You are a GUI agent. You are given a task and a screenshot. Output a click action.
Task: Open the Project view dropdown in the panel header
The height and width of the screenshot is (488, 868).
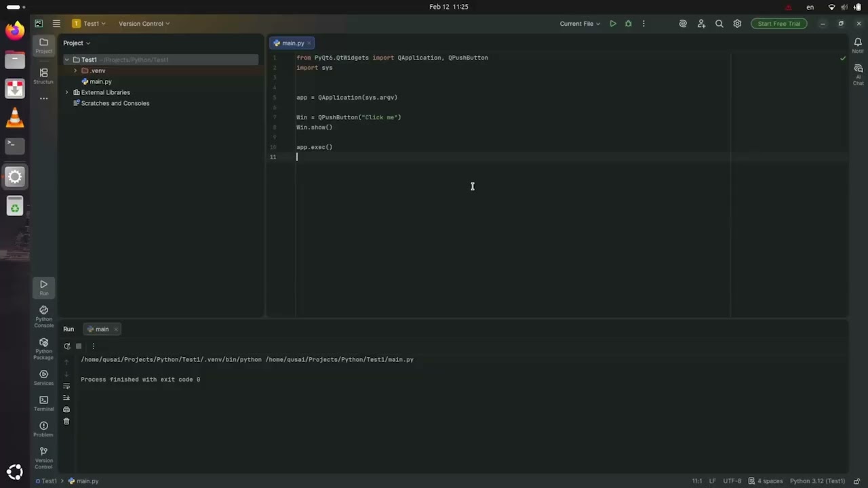(x=77, y=43)
